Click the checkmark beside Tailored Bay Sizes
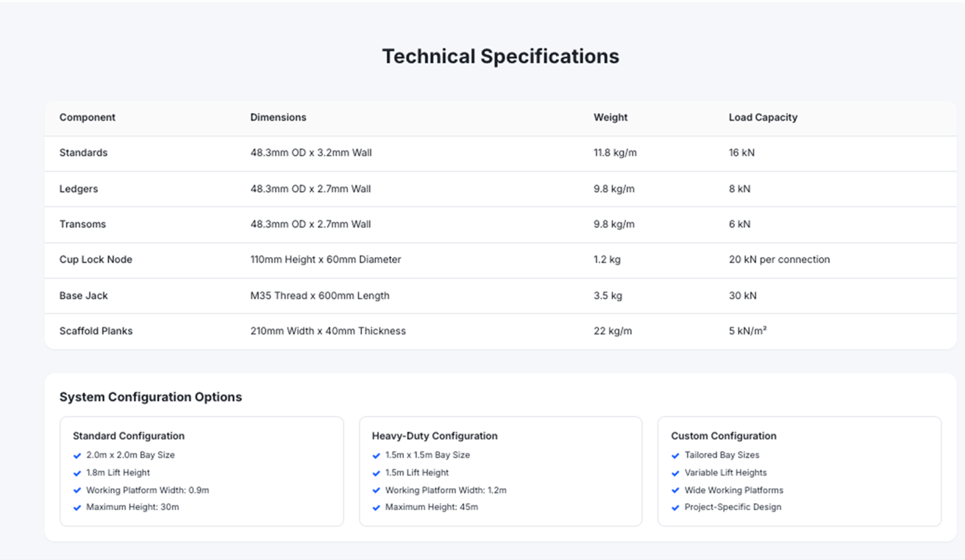Screen dimensions: 965x560 pos(676,456)
